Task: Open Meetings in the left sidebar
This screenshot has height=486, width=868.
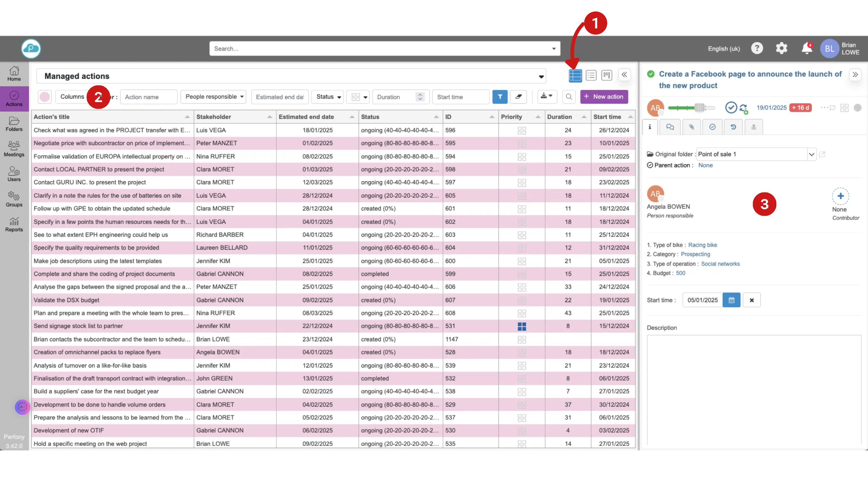Action: click(14, 149)
